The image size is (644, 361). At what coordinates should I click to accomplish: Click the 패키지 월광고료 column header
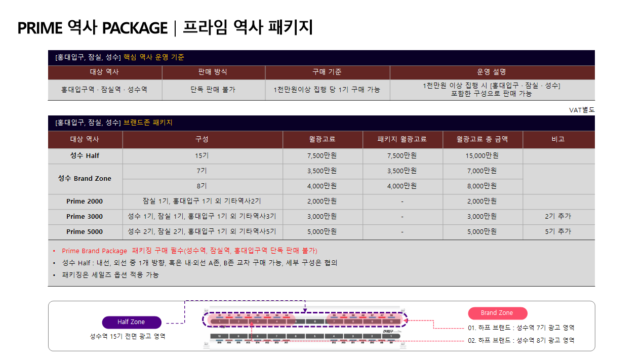click(x=402, y=139)
